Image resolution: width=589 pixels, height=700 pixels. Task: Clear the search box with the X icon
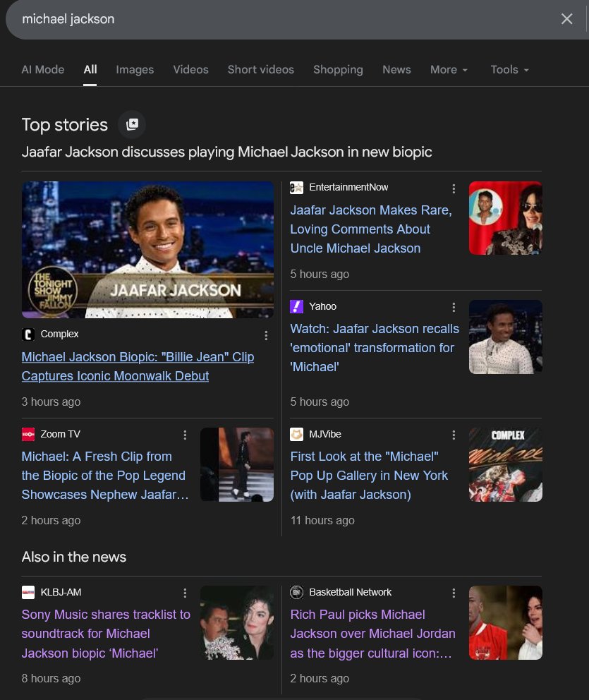click(566, 19)
